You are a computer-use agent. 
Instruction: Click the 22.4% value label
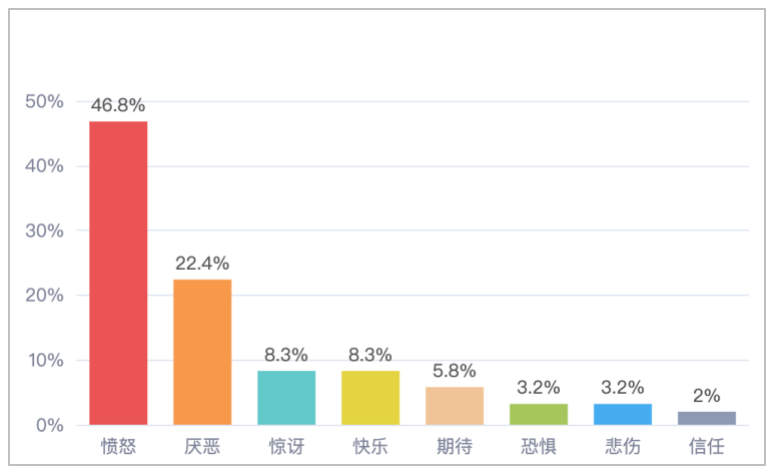pyautogui.click(x=202, y=263)
